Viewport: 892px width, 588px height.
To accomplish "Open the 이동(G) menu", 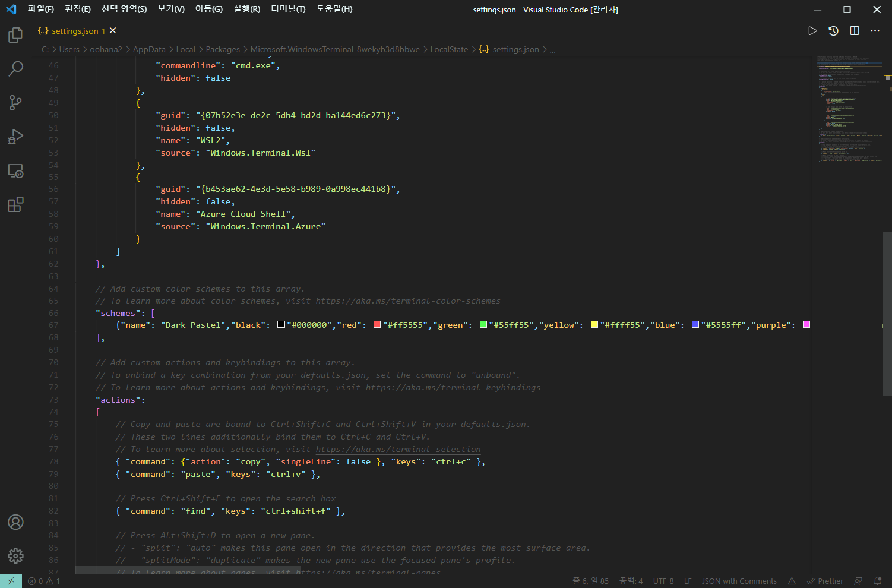I will (x=209, y=9).
